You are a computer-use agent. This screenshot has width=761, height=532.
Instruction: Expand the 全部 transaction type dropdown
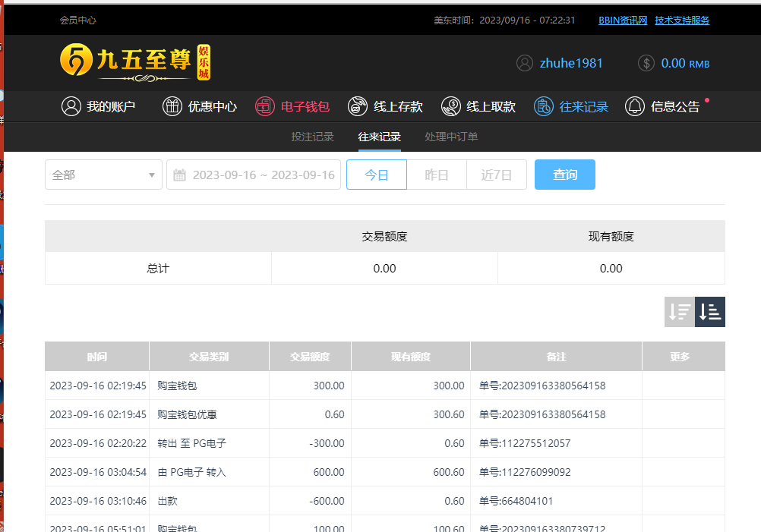click(103, 175)
